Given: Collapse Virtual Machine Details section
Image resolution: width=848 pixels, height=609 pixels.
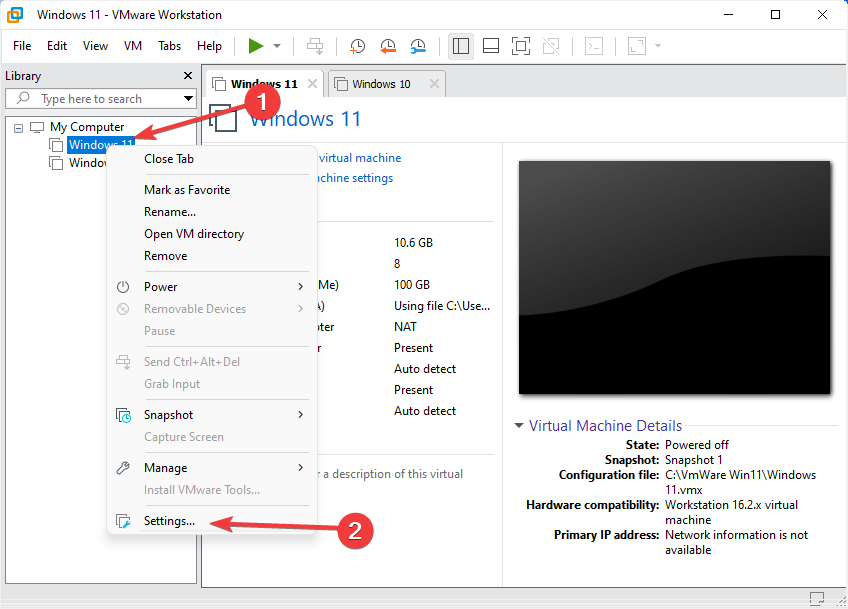Looking at the screenshot, I should tap(519, 426).
